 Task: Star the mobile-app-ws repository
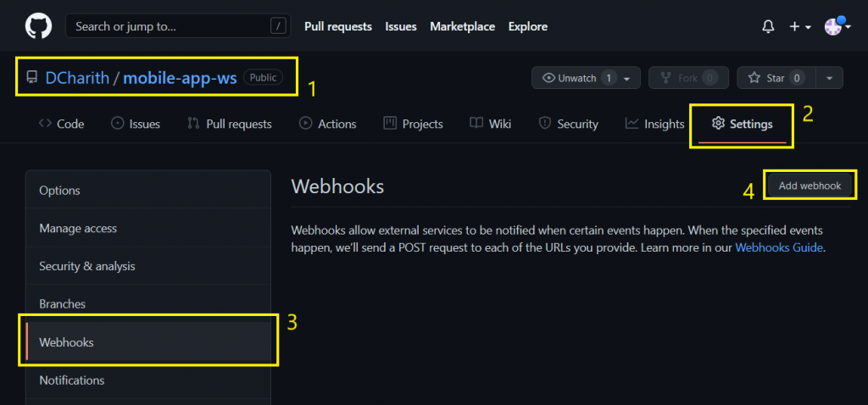[775, 78]
